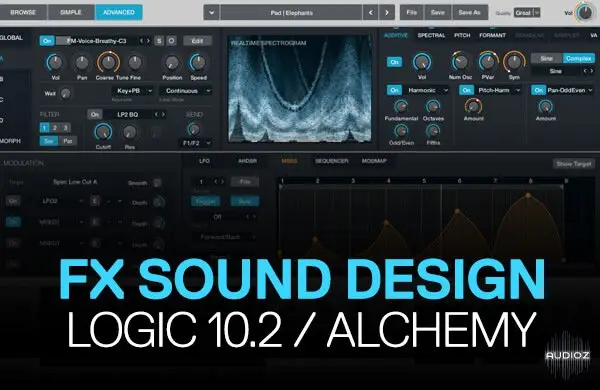
Task: Choose next filter type arrow beside LP2 BQ
Action: pyautogui.click(x=163, y=114)
